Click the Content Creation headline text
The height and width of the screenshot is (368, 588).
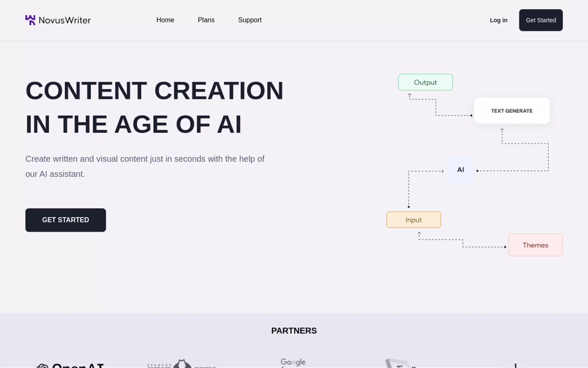click(154, 107)
